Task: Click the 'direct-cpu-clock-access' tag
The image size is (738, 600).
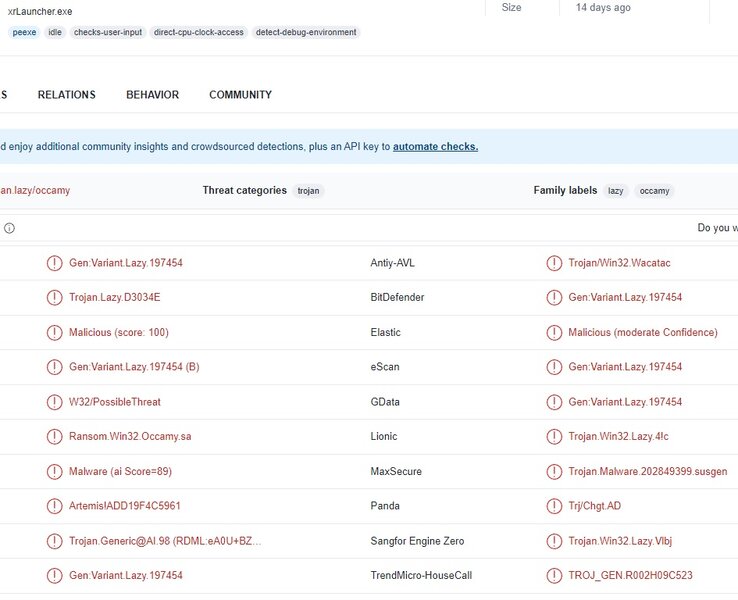Action: coord(198,32)
